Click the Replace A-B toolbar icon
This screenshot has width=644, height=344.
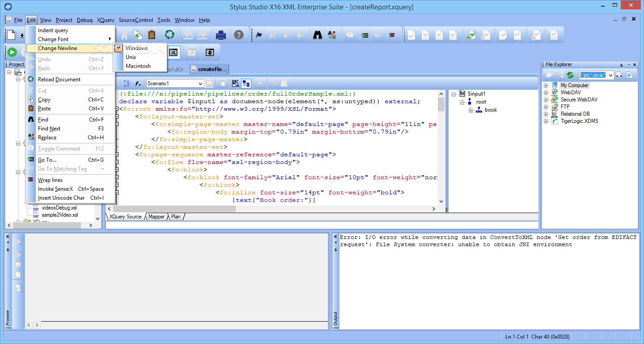pos(331,35)
